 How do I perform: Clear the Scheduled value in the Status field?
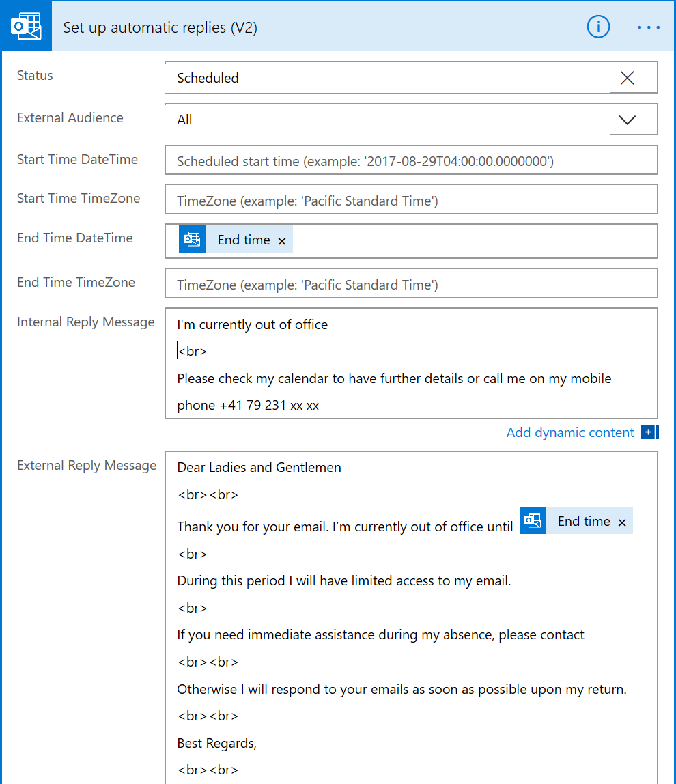627,78
